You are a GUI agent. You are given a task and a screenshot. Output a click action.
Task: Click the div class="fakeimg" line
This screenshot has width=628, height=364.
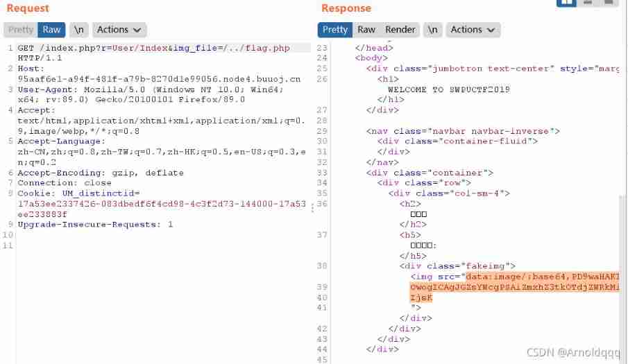tap(457, 266)
